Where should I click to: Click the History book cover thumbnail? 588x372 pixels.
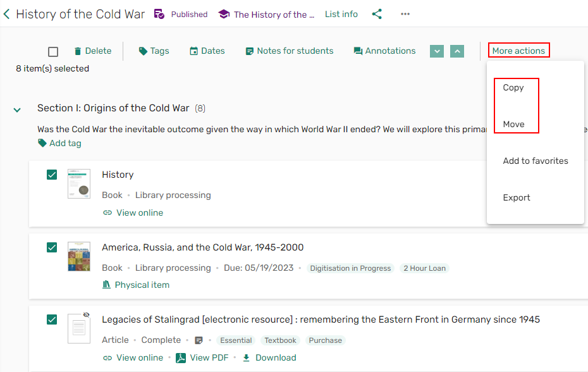79,183
